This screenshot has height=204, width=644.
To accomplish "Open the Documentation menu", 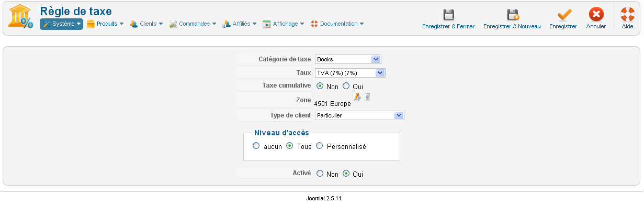I will (x=337, y=24).
